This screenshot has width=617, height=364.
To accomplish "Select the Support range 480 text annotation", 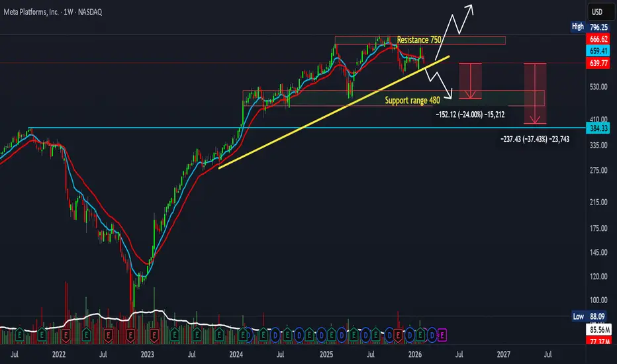I will click(412, 101).
